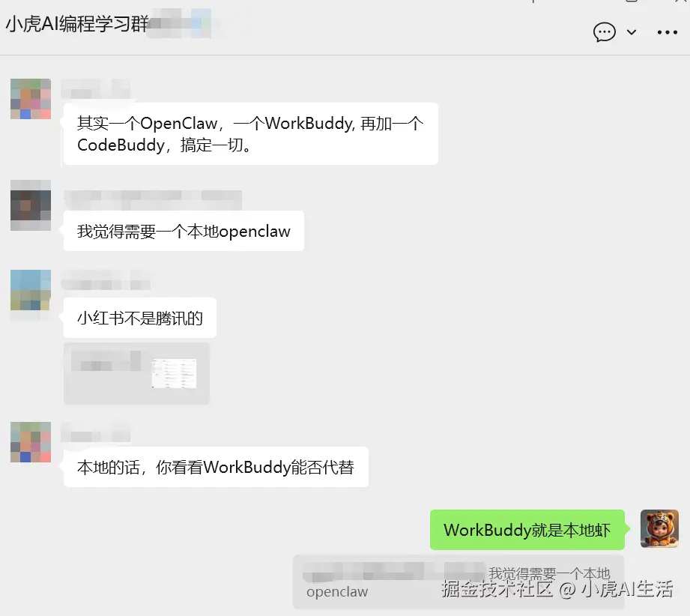Click the blurred sender name above first message
The image size is (690, 616).
tap(95, 89)
